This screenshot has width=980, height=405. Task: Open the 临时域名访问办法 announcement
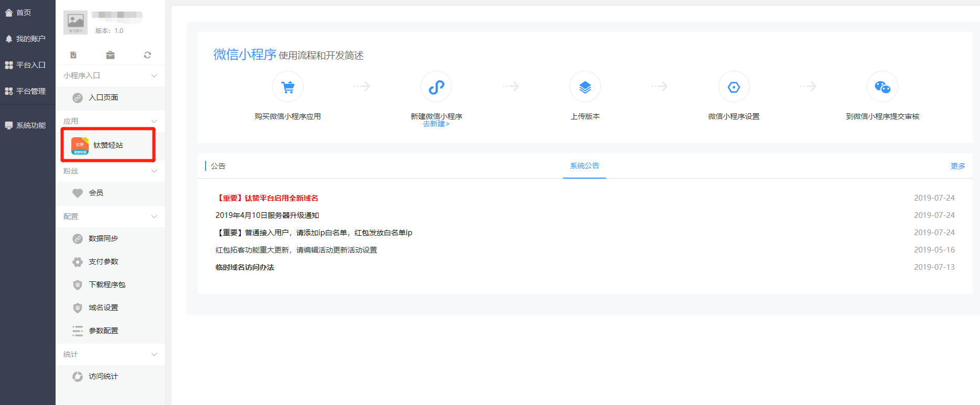[x=245, y=267]
